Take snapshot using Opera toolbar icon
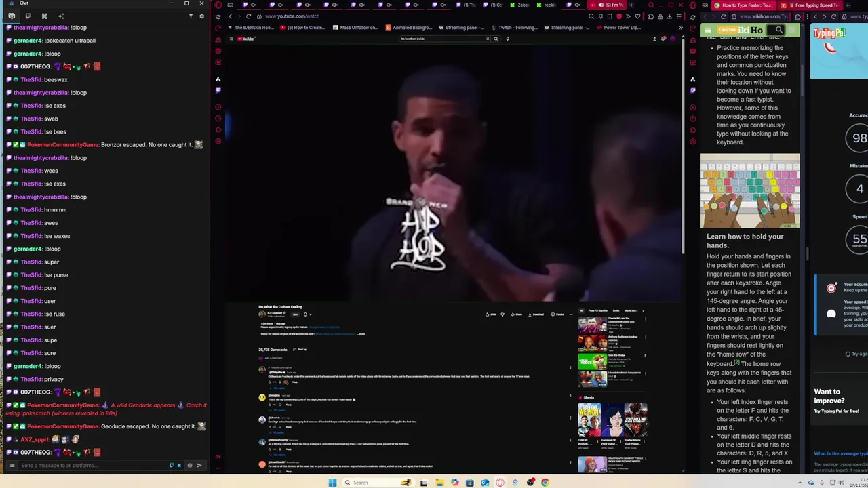The width and height of the screenshot is (868, 488). pos(610,16)
